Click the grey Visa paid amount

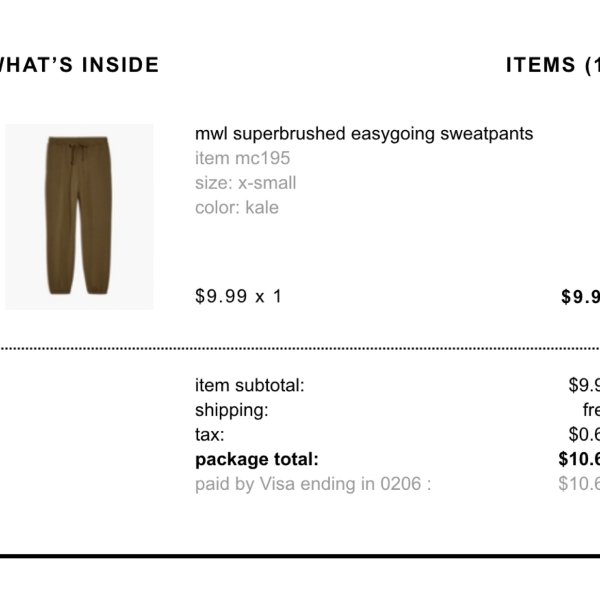coord(579,484)
